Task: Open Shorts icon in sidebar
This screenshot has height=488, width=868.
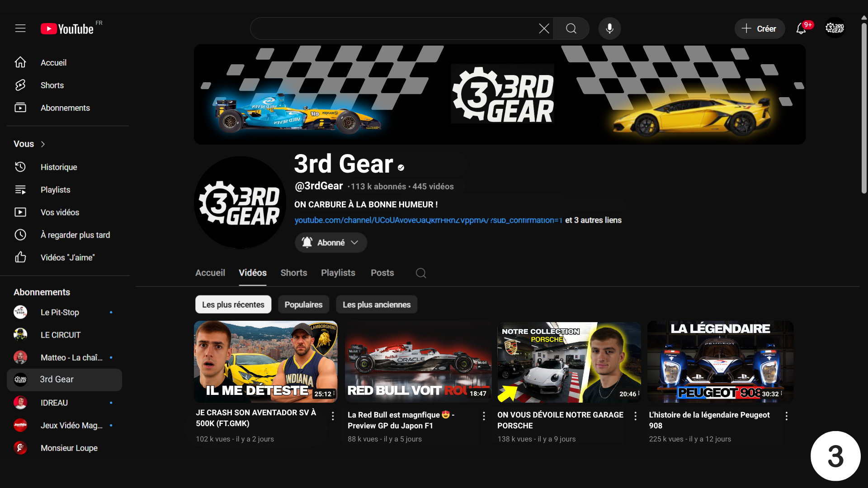Action: pyautogui.click(x=20, y=85)
